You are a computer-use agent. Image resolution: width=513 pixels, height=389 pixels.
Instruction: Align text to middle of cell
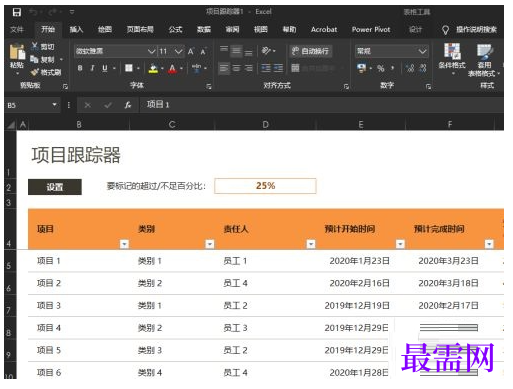click(236, 50)
